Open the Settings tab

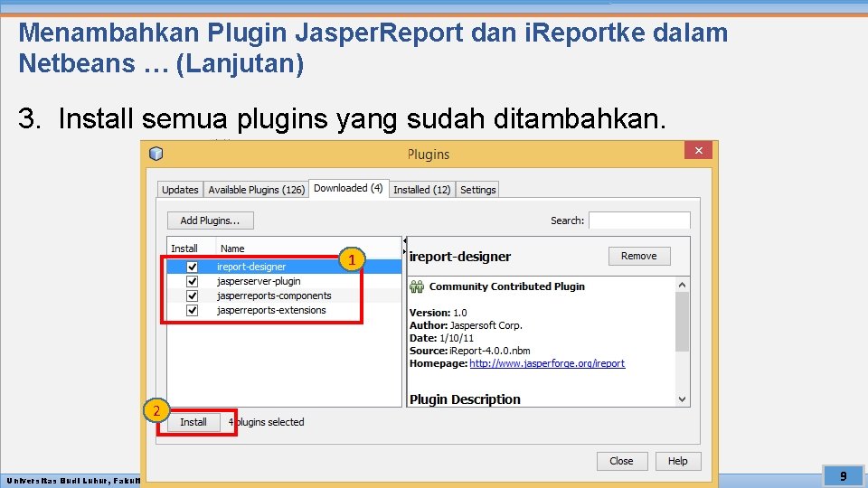click(477, 189)
